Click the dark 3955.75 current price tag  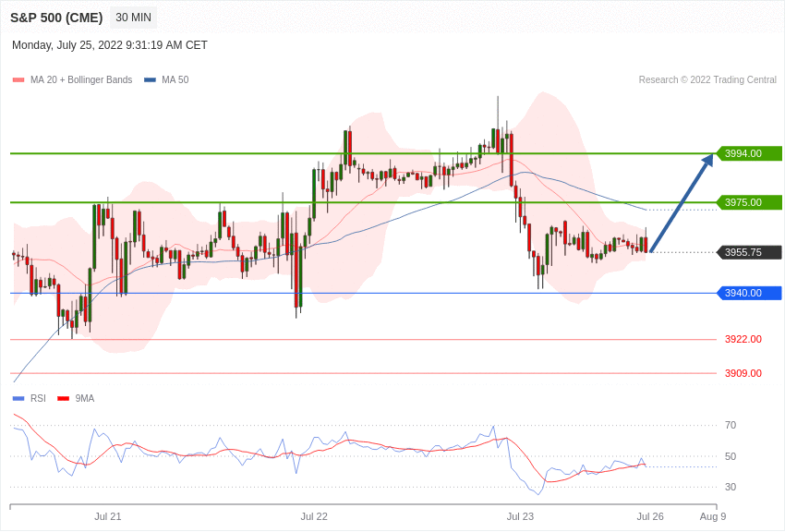pos(749,252)
